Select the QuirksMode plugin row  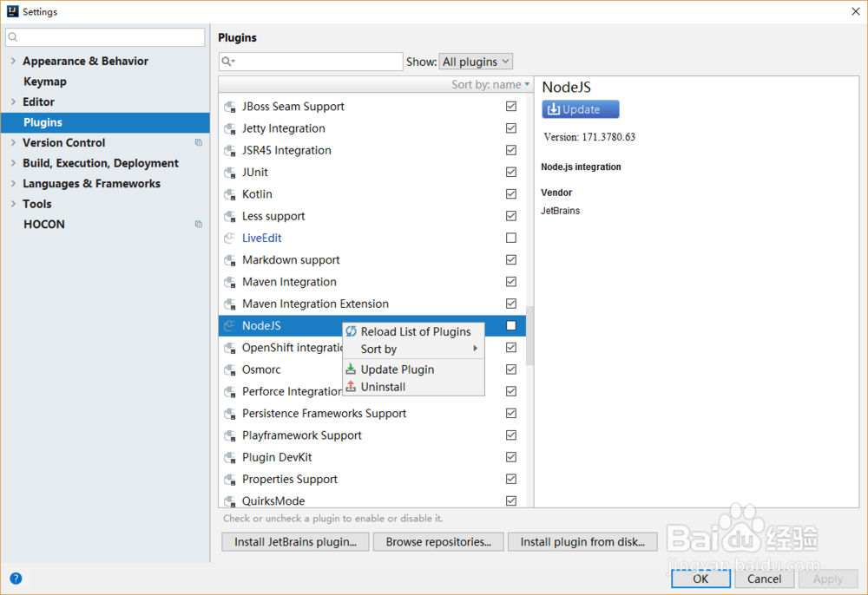tap(372, 501)
